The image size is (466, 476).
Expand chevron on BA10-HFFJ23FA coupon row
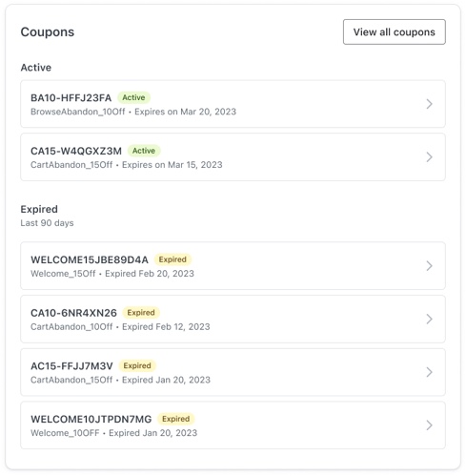click(x=429, y=104)
